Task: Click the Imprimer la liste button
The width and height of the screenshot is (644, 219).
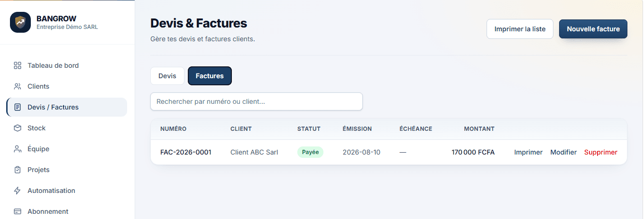Action: click(x=520, y=29)
